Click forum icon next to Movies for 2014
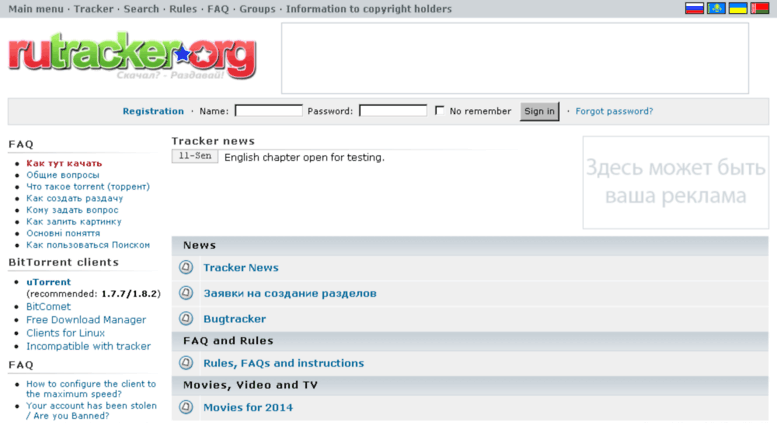Screen dimensions: 777x423 pyautogui.click(x=186, y=407)
